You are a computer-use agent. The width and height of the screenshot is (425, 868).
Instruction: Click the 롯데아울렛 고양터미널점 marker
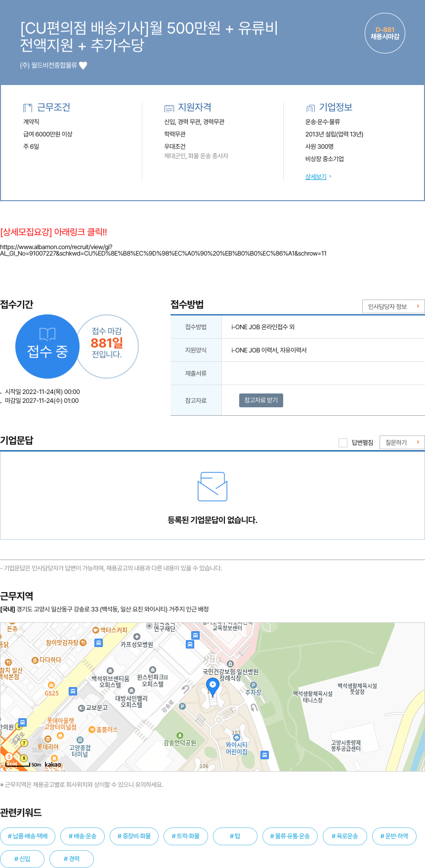60,735
